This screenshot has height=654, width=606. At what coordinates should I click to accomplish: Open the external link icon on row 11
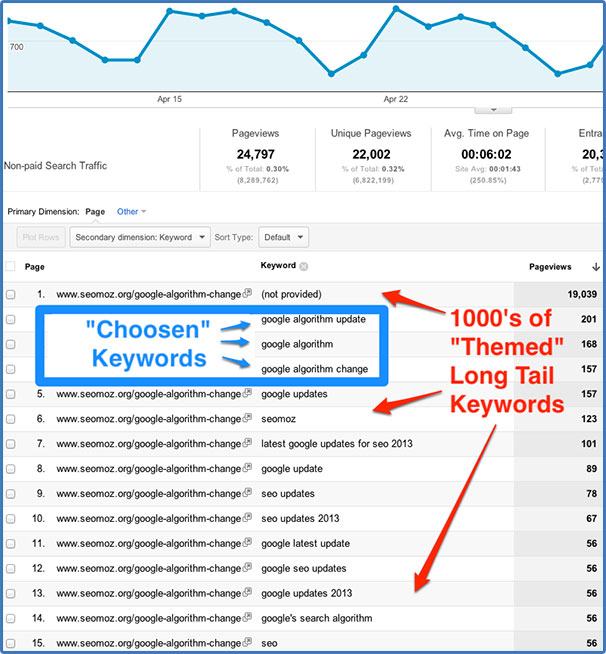coord(246,543)
